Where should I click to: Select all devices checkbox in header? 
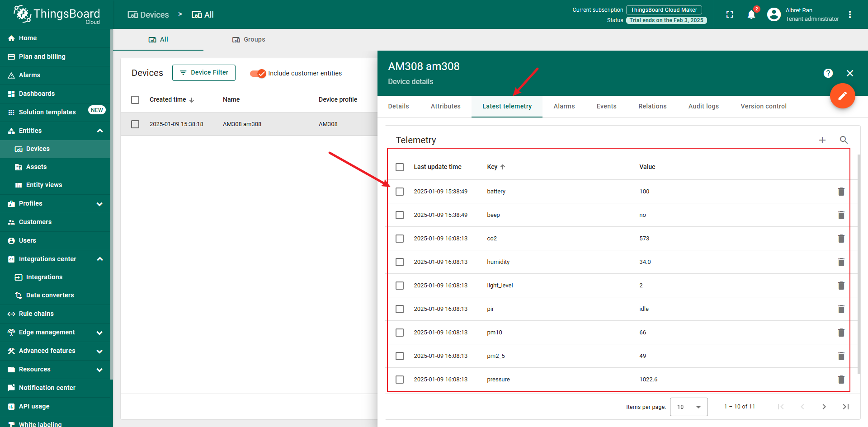pos(135,100)
